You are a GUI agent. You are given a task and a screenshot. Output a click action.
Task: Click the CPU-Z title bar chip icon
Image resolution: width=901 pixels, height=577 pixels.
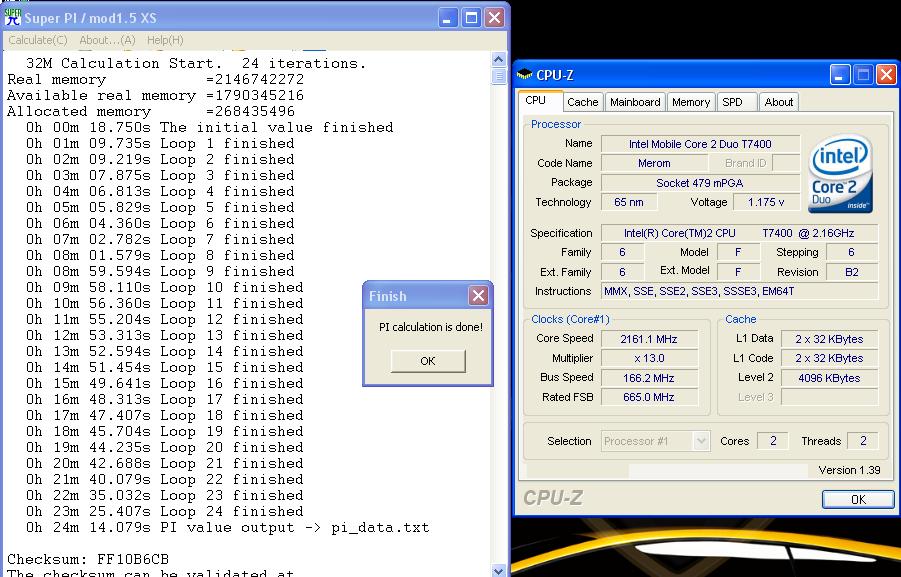pyautogui.click(x=524, y=75)
